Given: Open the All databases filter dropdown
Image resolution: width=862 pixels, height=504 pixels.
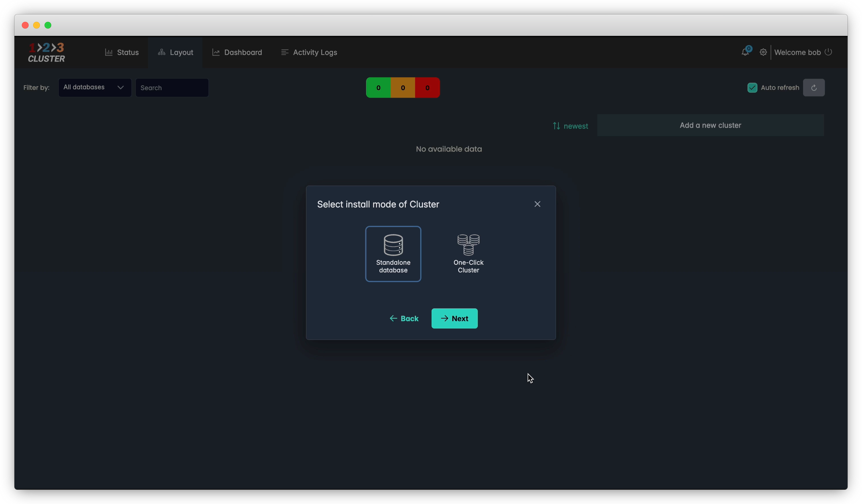Looking at the screenshot, I should (95, 87).
